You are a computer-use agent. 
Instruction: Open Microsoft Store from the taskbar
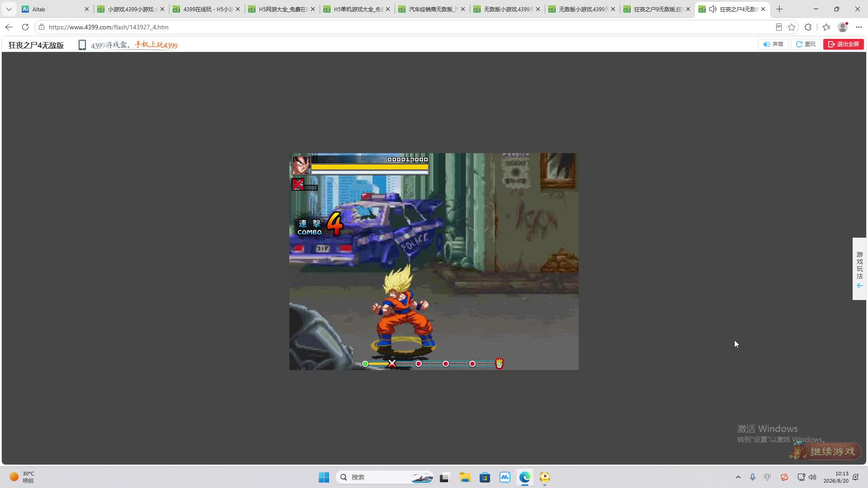(485, 477)
